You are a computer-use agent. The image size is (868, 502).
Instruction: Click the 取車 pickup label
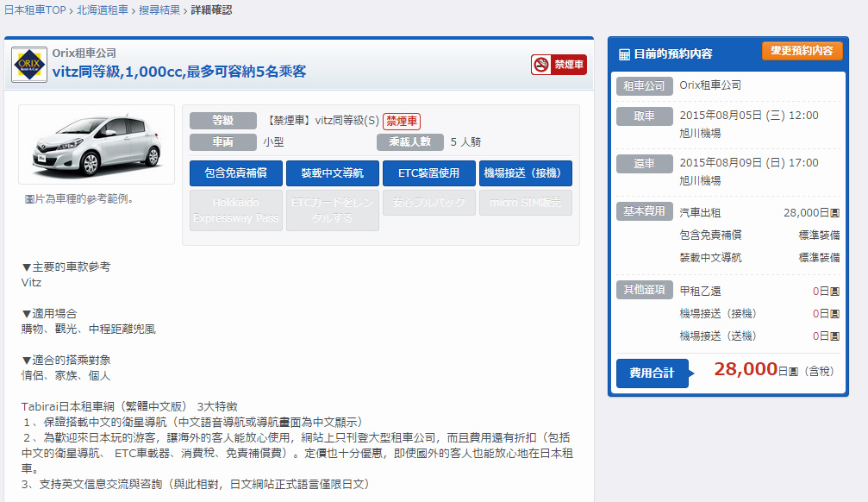click(645, 116)
